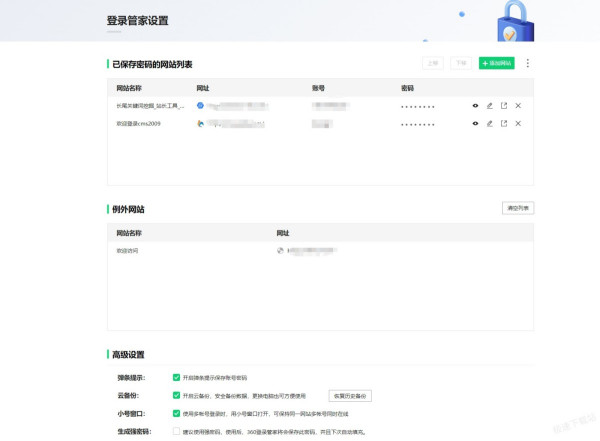Click the 清空列表 button
Viewport: 600px width, 441px height.
click(518, 208)
